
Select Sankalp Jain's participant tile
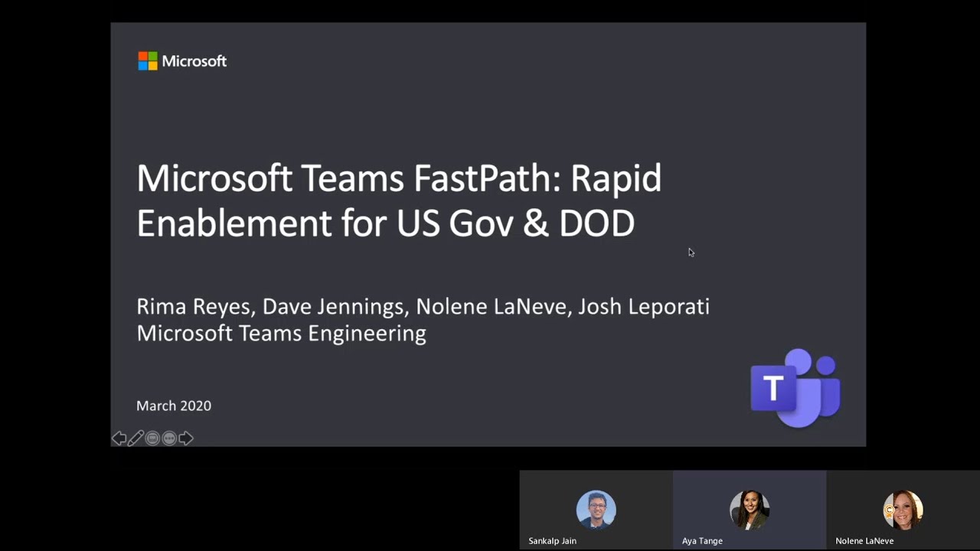click(x=596, y=510)
